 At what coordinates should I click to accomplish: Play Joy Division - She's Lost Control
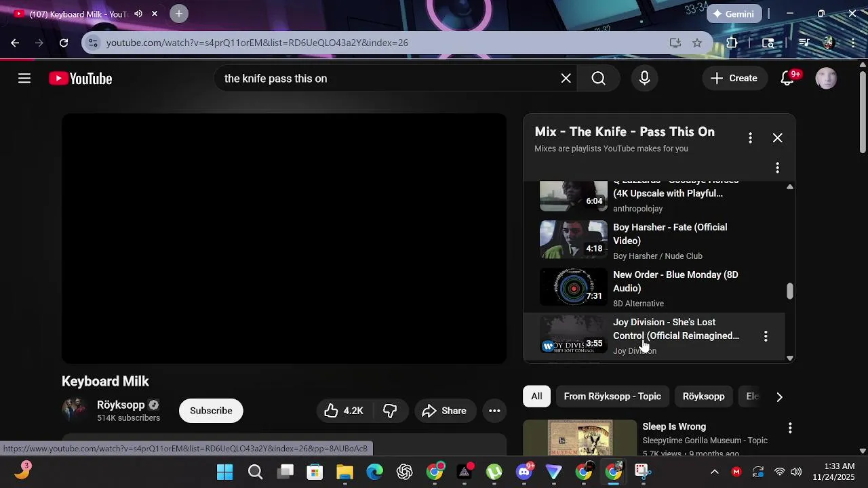click(x=654, y=336)
